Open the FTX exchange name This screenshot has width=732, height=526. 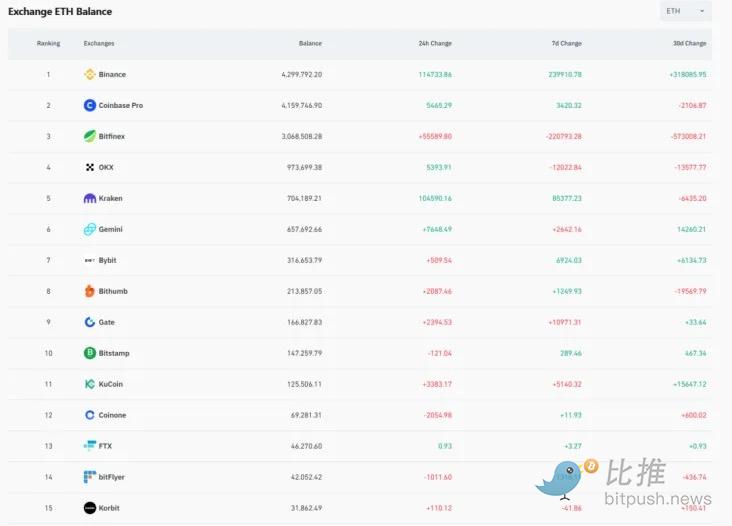tap(105, 446)
